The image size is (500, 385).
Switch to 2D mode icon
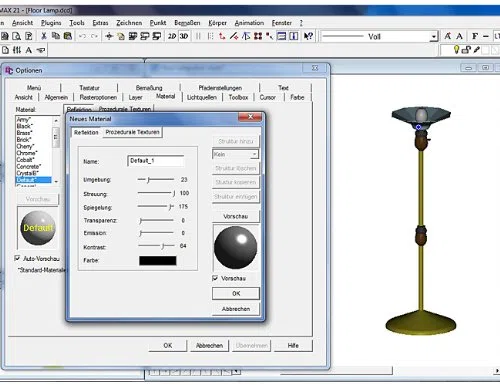(x=172, y=36)
